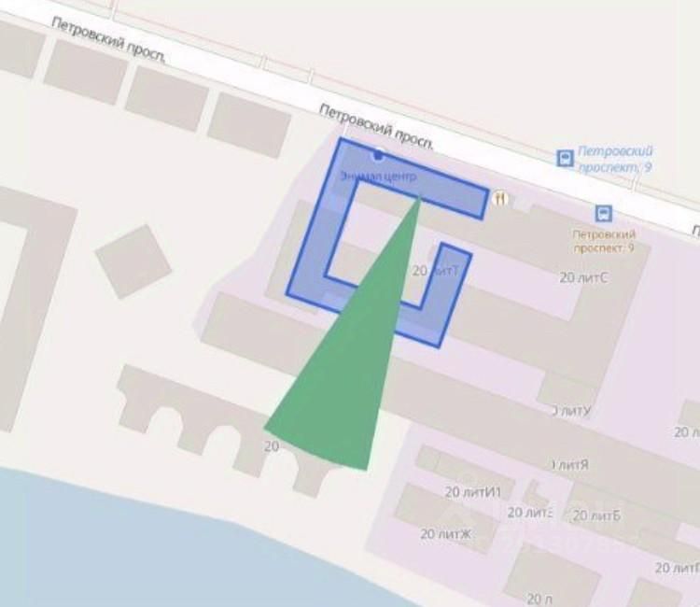Click the 20 литБ building label
700x607 pixels.
(x=596, y=515)
